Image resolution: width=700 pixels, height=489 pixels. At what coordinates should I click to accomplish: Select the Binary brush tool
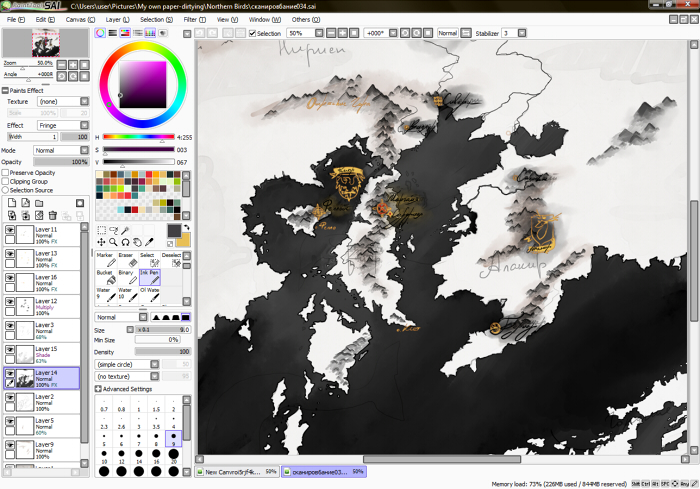(x=127, y=277)
